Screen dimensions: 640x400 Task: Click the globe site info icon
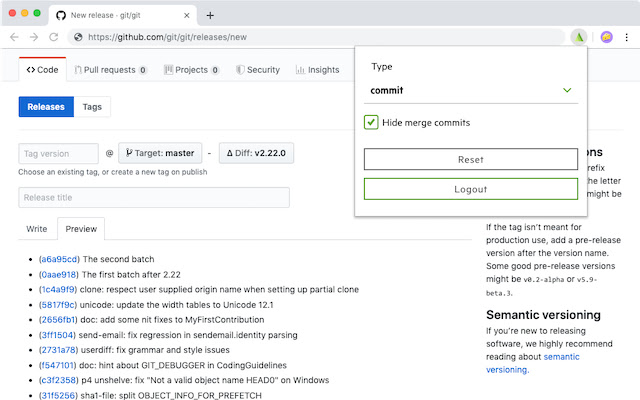(78, 37)
